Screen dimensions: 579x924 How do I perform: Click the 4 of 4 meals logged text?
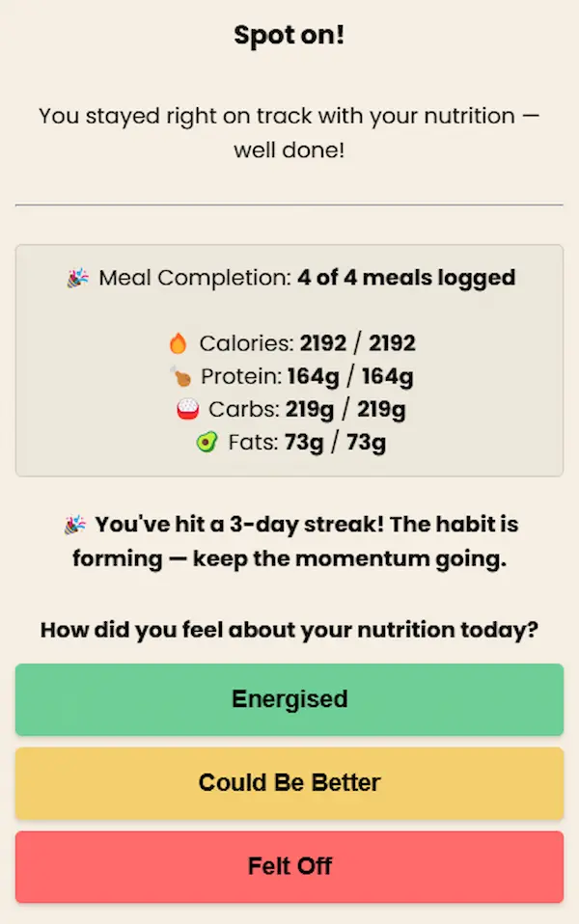coord(406,278)
